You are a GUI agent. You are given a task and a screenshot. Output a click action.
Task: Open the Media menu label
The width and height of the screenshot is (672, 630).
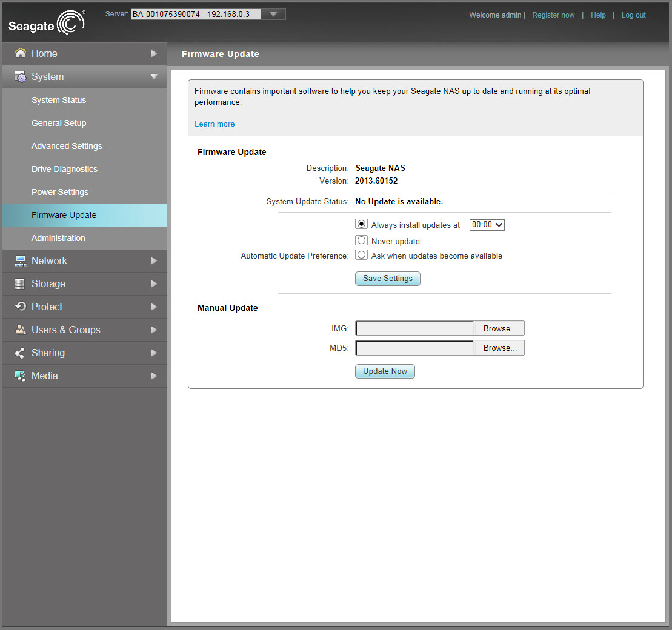45,376
